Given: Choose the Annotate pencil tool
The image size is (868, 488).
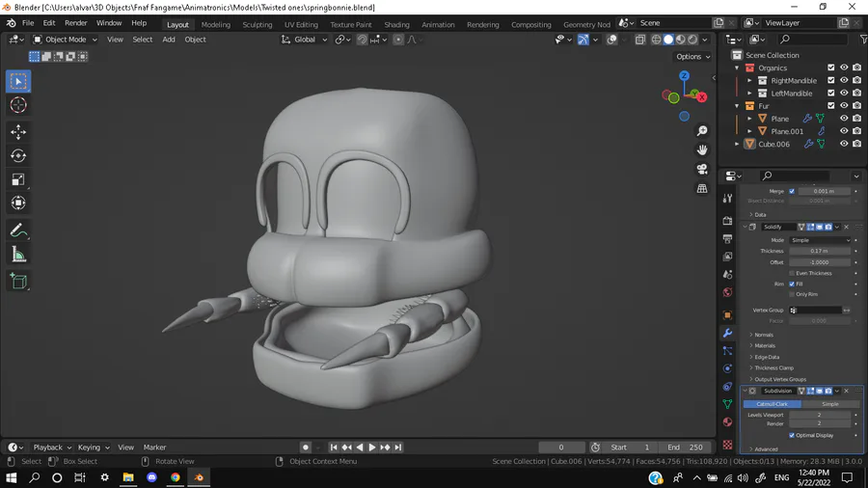Looking at the screenshot, I should coord(18,231).
